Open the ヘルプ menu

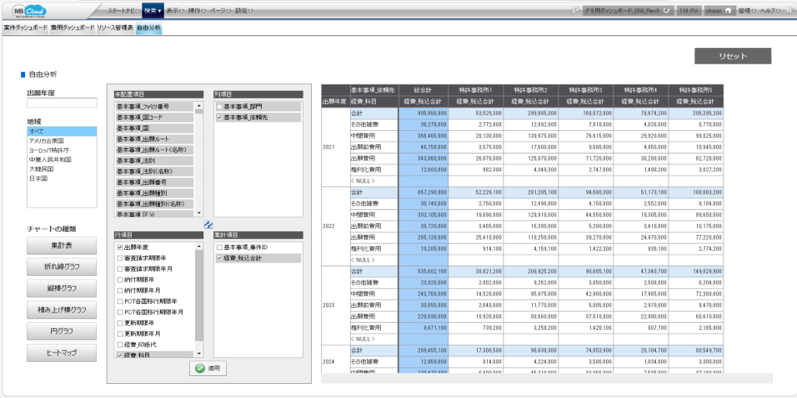tap(770, 10)
